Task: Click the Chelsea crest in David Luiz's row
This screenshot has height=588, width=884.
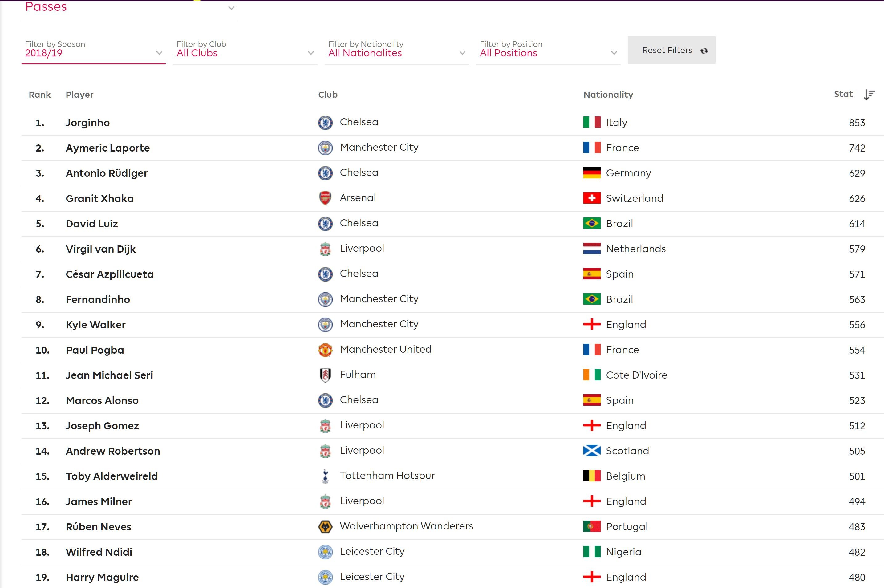Action: [325, 224]
